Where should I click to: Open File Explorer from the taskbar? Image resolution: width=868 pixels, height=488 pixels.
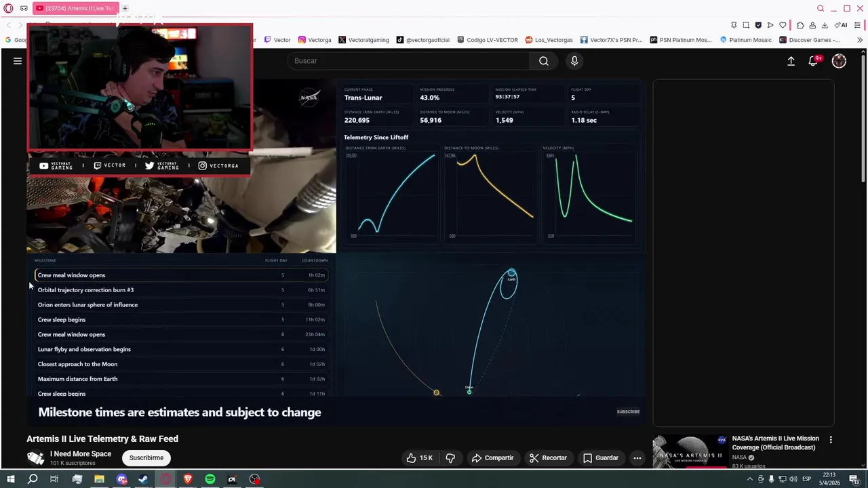pyautogui.click(x=99, y=479)
